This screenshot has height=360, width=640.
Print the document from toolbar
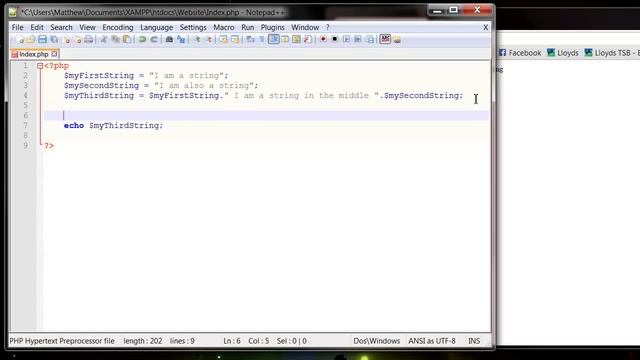(x=89, y=40)
